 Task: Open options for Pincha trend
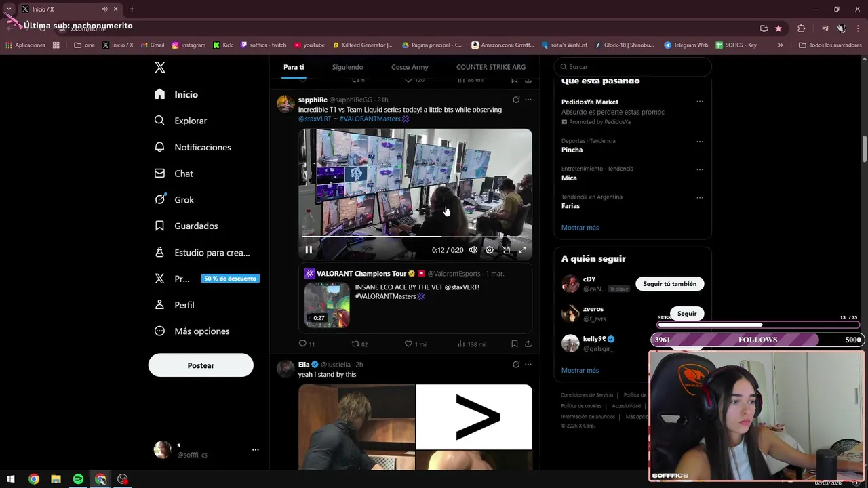point(700,142)
